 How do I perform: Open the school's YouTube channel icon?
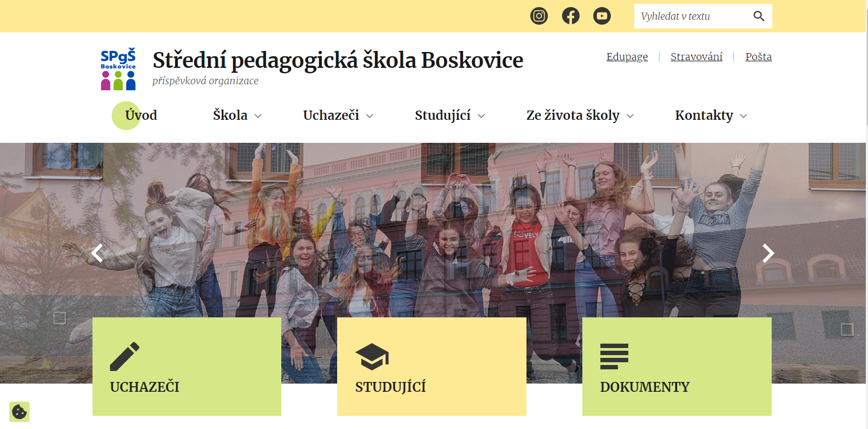[602, 16]
